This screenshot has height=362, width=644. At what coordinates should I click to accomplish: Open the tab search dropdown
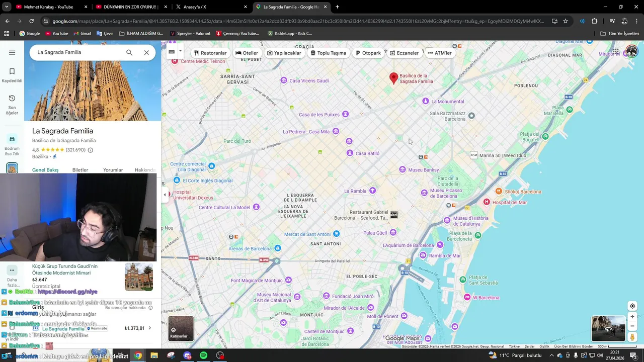(x=7, y=7)
